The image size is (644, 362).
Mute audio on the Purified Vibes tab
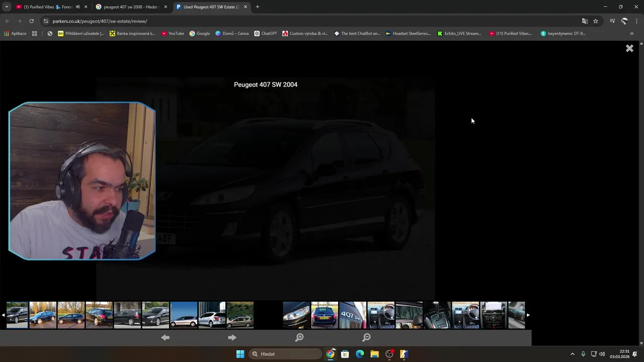pos(77,7)
